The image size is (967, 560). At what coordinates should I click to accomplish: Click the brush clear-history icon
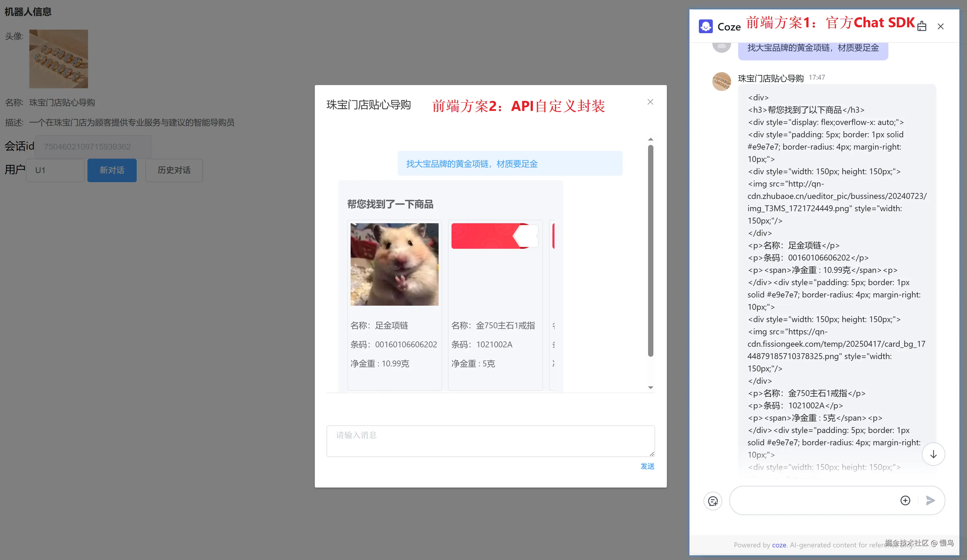click(x=922, y=26)
